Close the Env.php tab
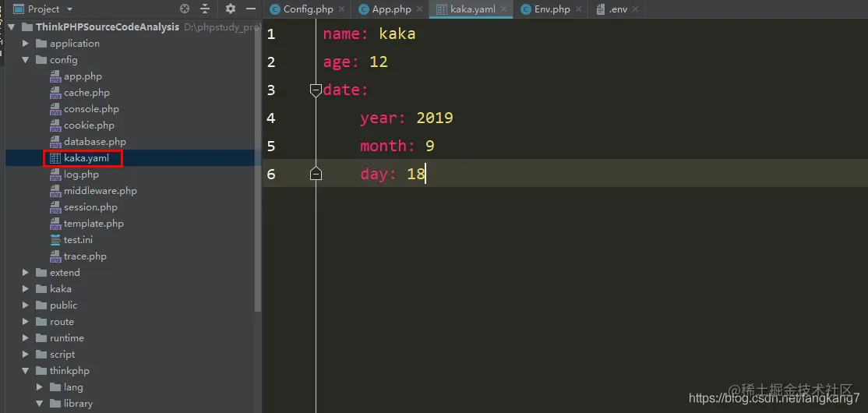 (579, 9)
